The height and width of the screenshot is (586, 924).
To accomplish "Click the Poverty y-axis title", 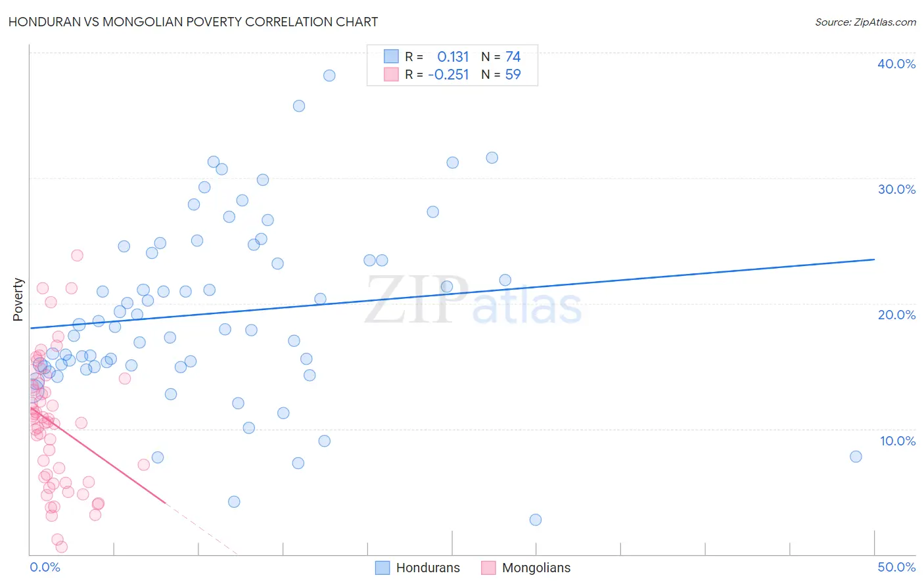I will coord(18,300).
